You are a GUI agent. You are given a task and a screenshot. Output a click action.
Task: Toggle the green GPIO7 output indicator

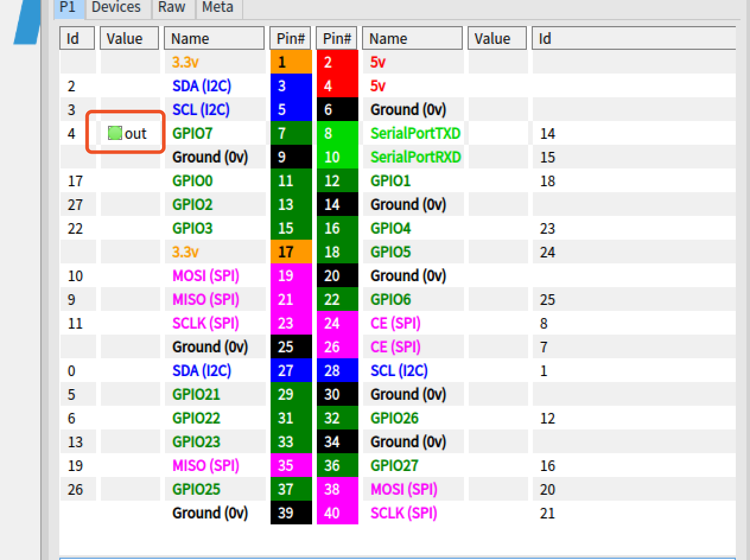pyautogui.click(x=115, y=133)
